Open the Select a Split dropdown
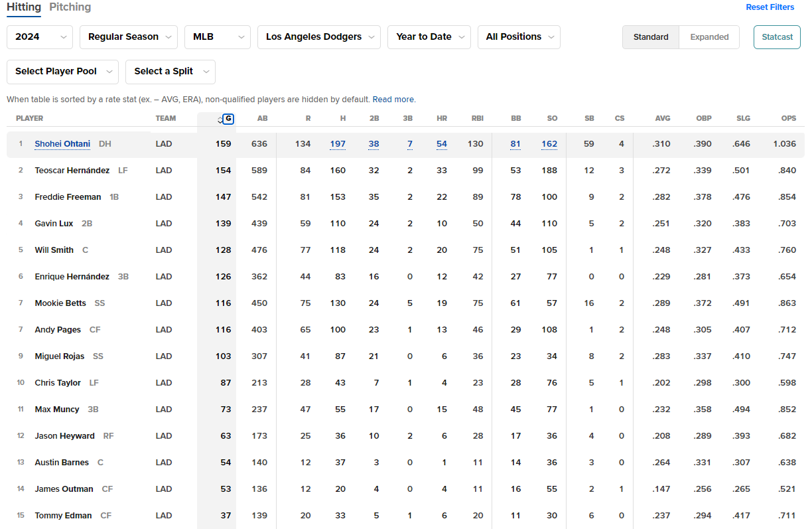The image size is (812, 529). click(170, 72)
